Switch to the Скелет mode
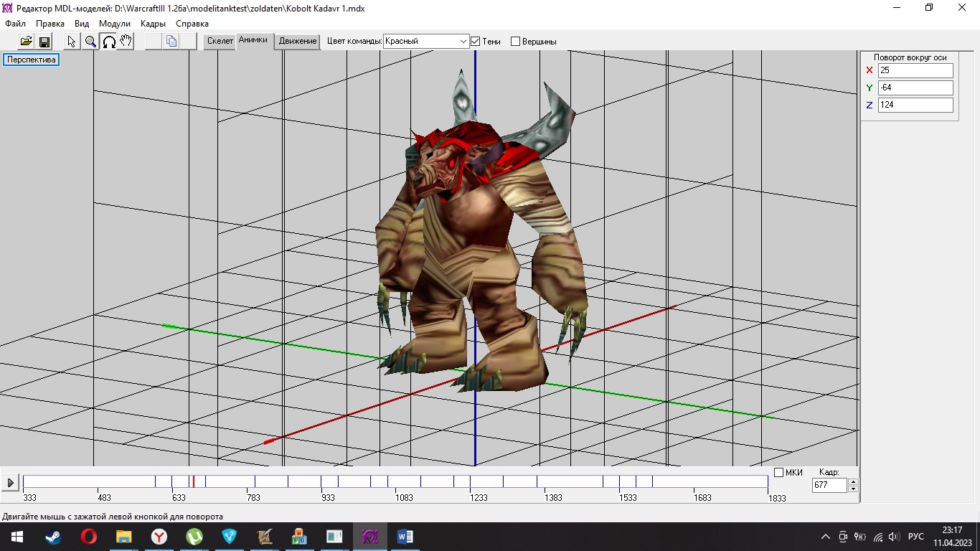Viewport: 980px width, 551px height. [x=220, y=42]
